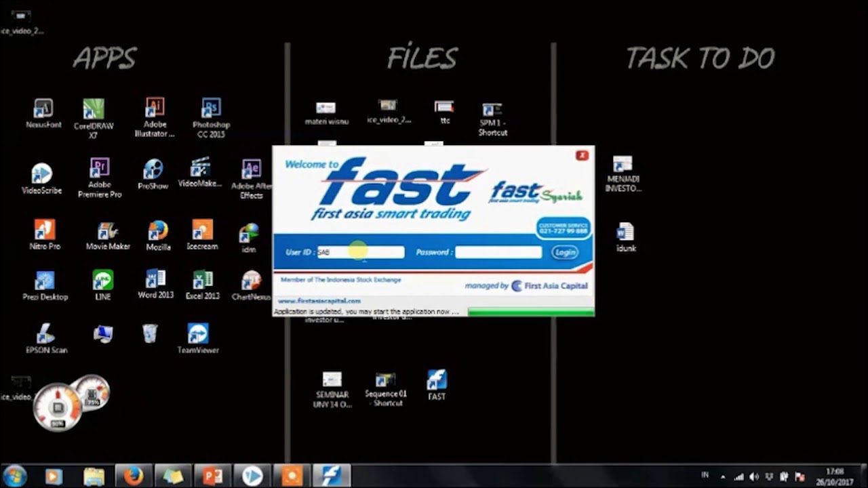The width and height of the screenshot is (868, 488).
Task: Click the network signal tray icon
Action: pyautogui.click(x=738, y=477)
